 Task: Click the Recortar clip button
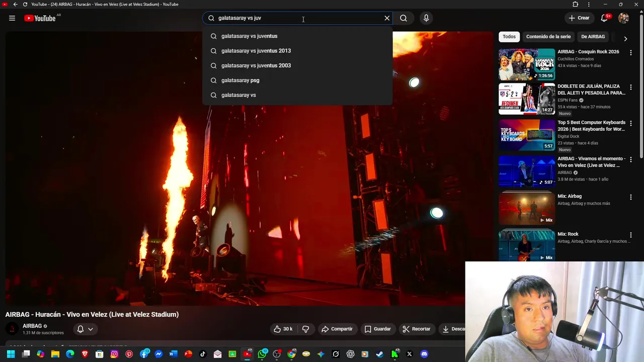pos(417,329)
